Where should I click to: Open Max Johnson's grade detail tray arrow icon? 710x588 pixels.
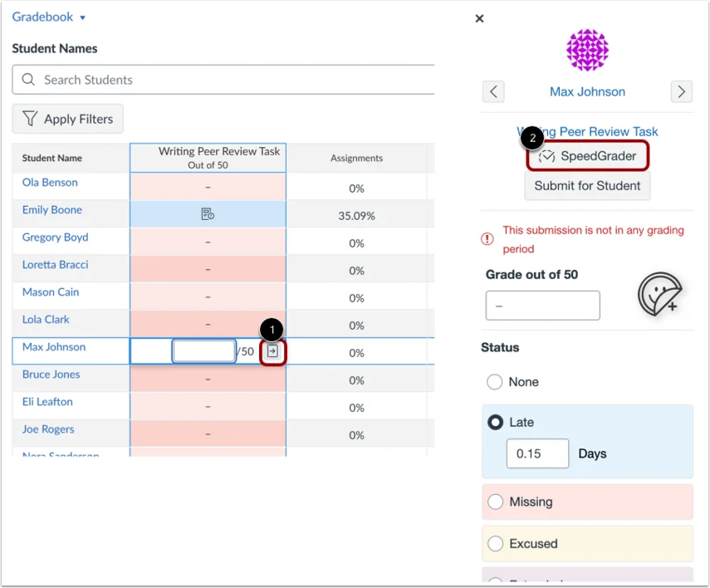pos(272,351)
